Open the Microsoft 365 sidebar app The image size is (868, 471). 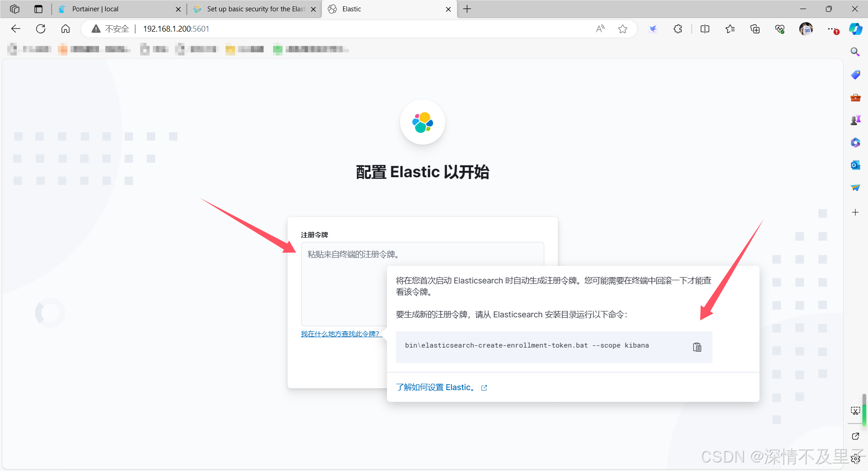855,142
